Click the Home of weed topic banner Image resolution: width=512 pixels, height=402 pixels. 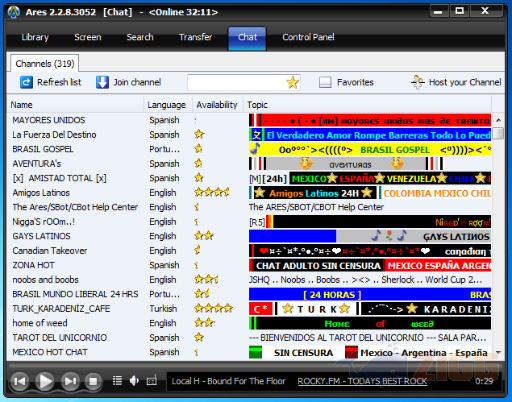(370, 323)
